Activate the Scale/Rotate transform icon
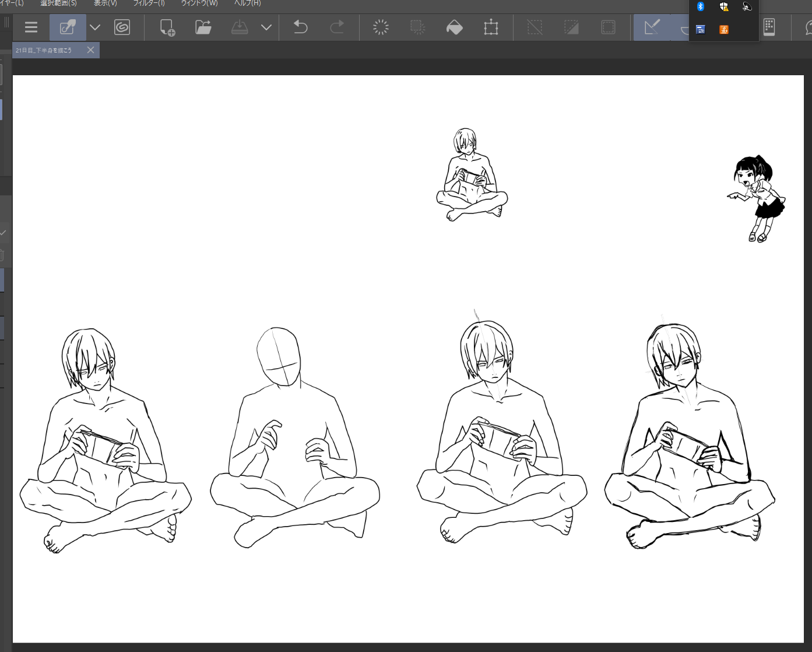The width and height of the screenshot is (812, 652). pos(491,27)
